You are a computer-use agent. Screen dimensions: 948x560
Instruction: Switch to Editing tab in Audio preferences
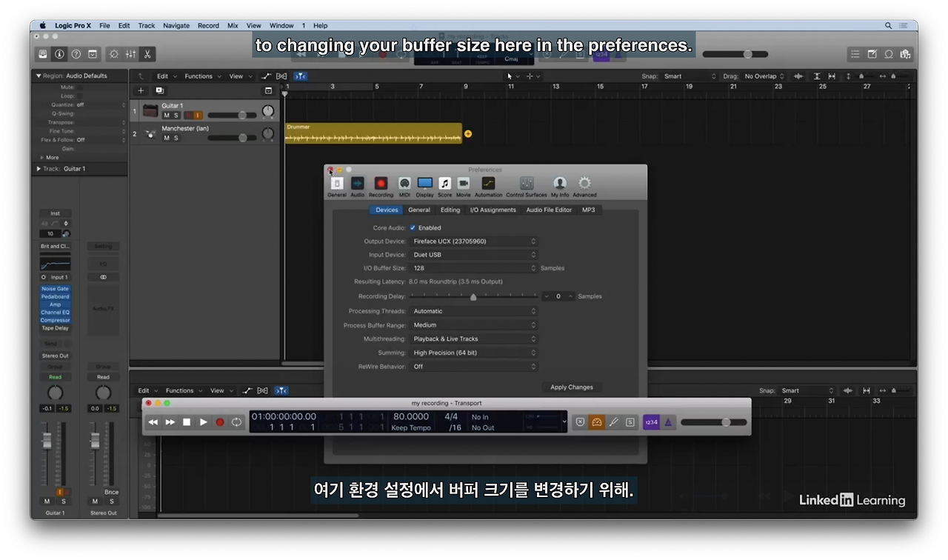coord(450,210)
